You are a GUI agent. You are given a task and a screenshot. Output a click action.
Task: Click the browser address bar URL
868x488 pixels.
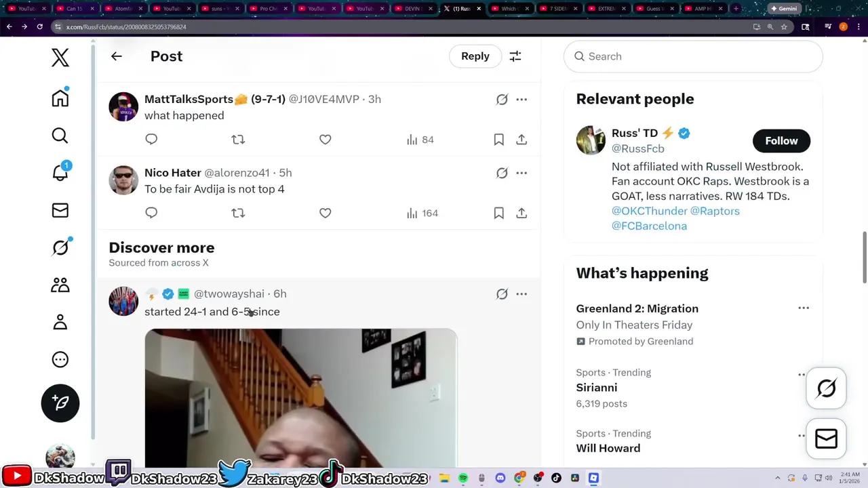(x=126, y=26)
